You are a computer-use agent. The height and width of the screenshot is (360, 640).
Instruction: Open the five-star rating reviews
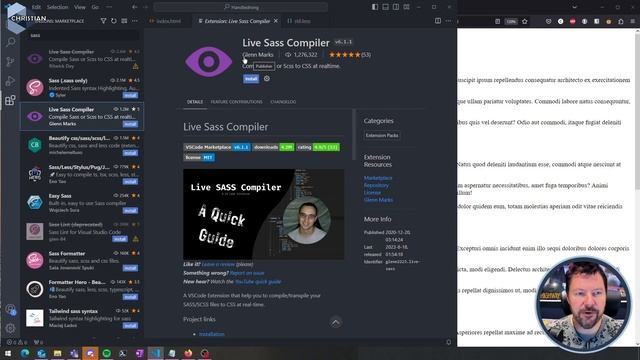click(x=350, y=54)
